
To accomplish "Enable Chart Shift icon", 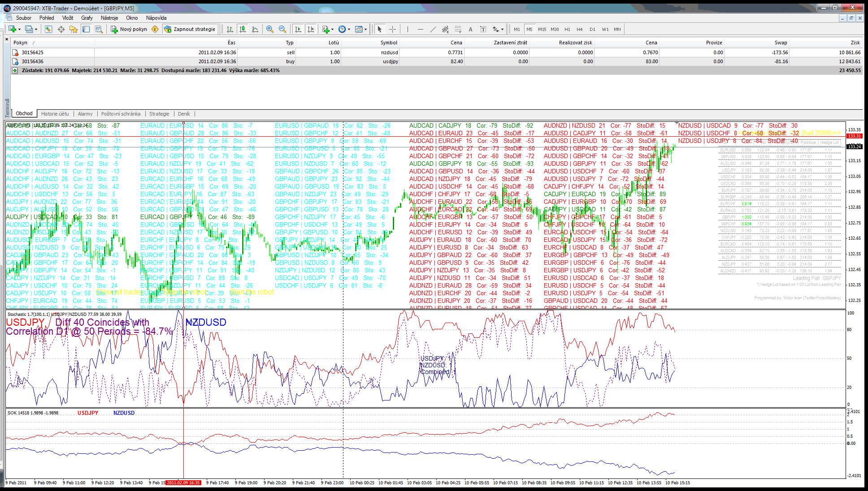I will [x=310, y=29].
